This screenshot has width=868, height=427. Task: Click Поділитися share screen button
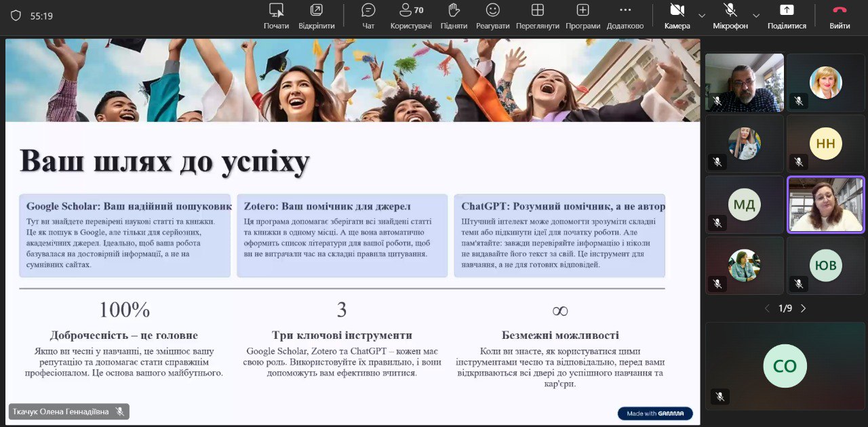click(x=787, y=16)
